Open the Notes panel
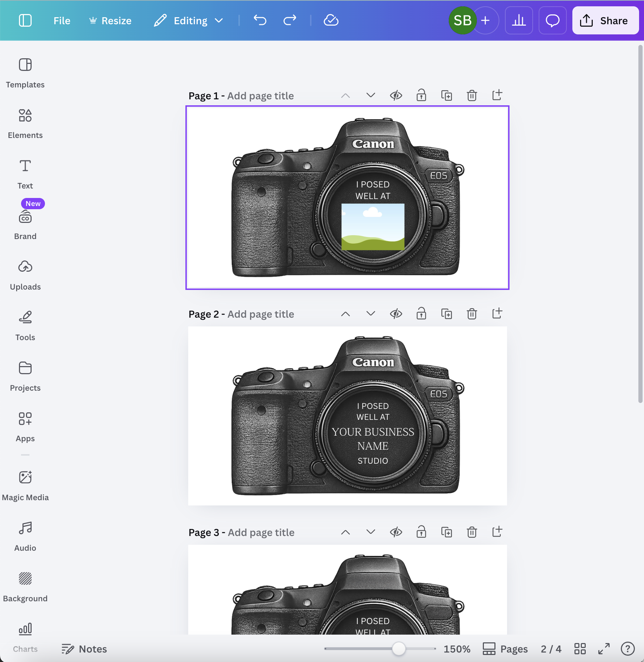This screenshot has width=644, height=662. point(84,649)
